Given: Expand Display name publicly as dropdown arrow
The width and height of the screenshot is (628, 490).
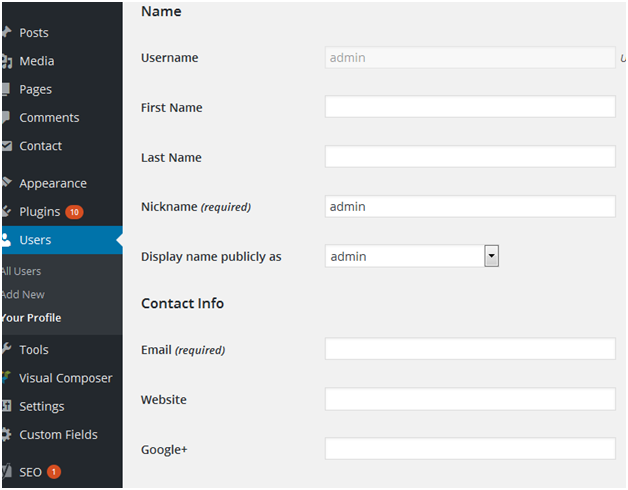Looking at the screenshot, I should pos(491,256).
